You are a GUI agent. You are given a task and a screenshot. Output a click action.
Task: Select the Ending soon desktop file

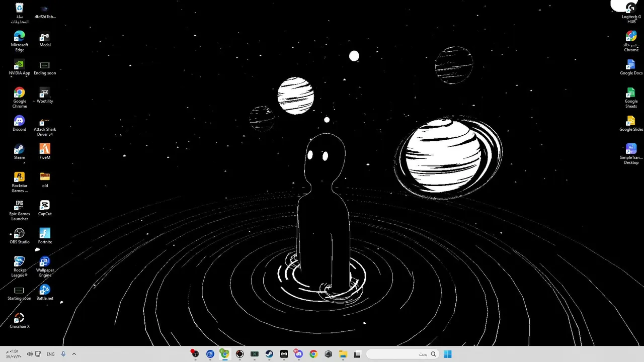pyautogui.click(x=45, y=68)
